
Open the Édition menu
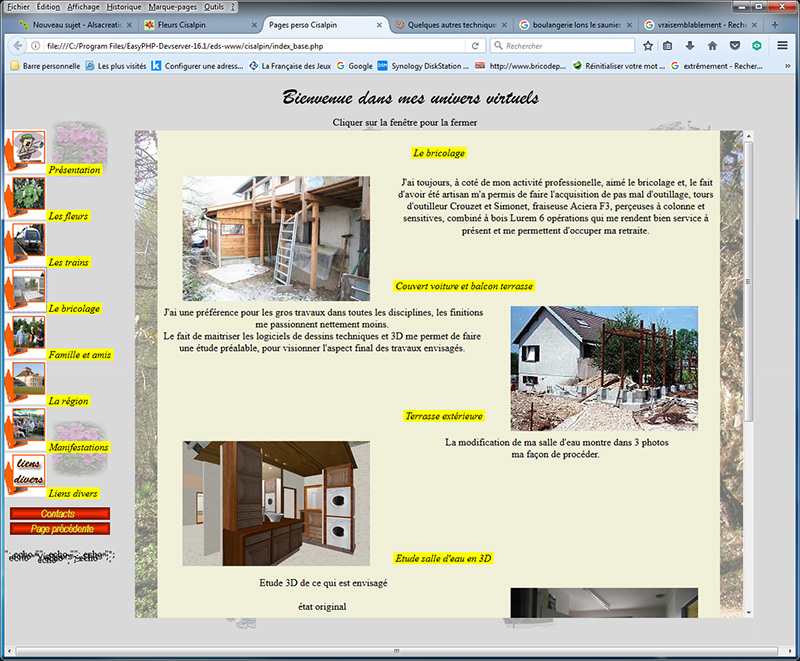click(48, 7)
